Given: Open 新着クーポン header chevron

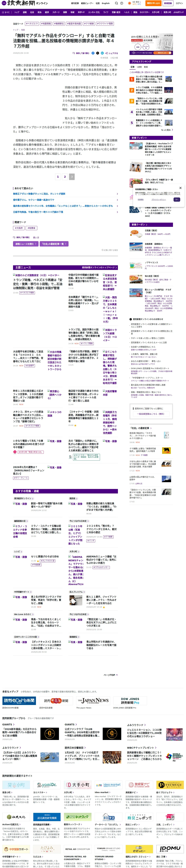Looking at the screenshot, I should tap(146, 225).
